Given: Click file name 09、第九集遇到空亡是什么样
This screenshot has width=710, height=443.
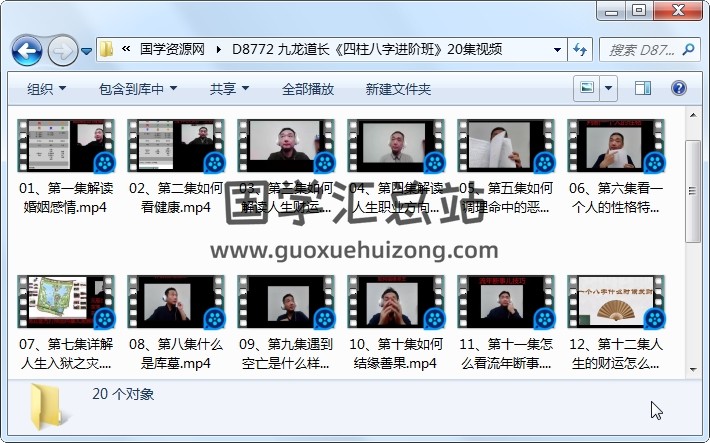Looking at the screenshot, I should 286,354.
